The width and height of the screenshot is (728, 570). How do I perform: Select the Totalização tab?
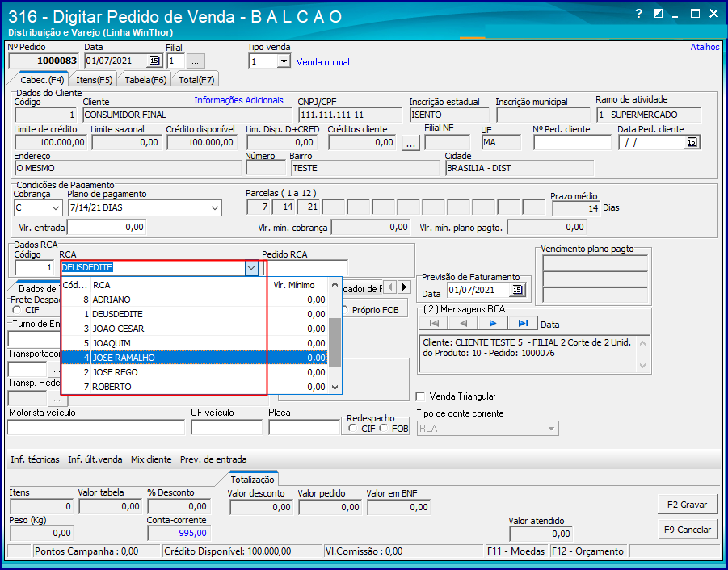click(253, 480)
